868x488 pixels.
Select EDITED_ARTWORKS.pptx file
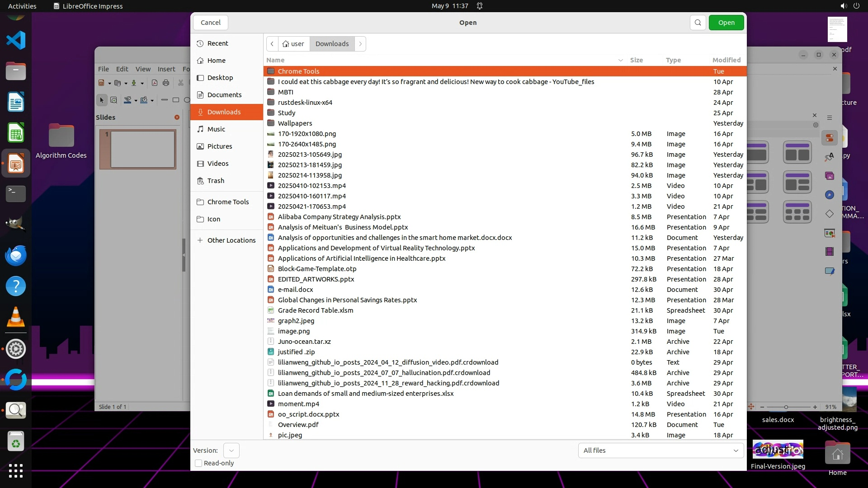[316, 279]
